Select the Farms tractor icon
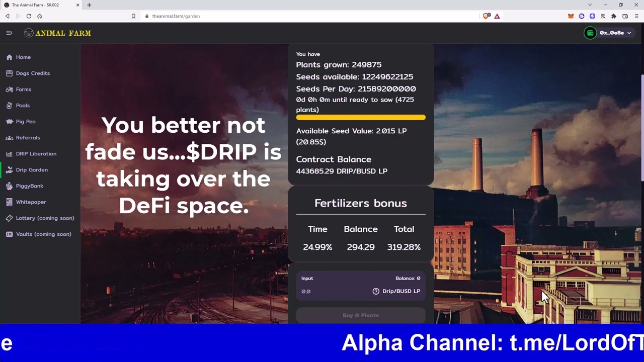Viewport: 644px width, 362px height. [9, 89]
